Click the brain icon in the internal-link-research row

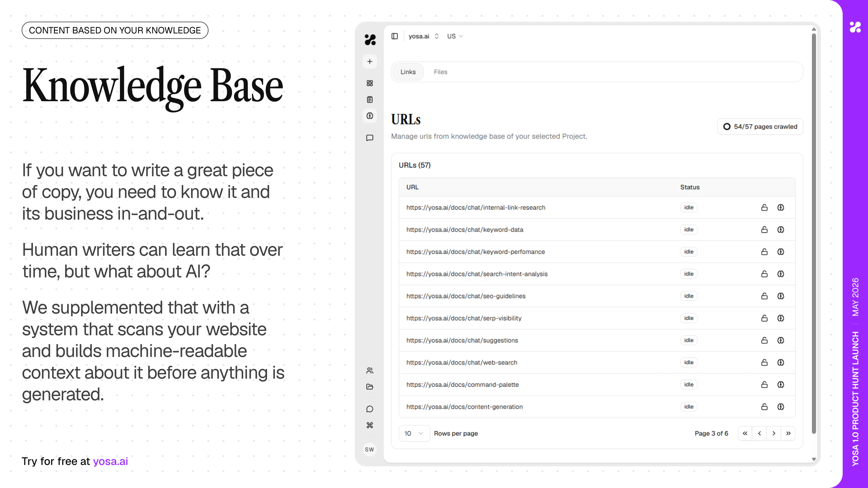[781, 208]
